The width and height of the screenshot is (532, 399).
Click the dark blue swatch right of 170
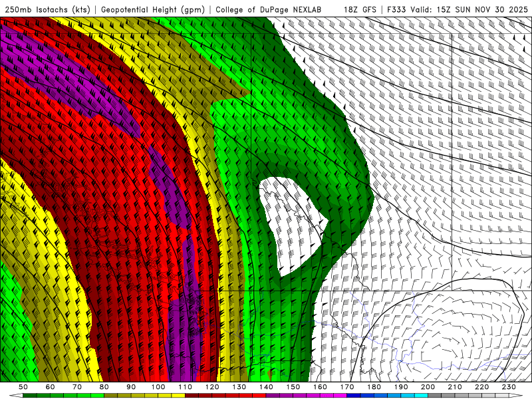[354, 396]
